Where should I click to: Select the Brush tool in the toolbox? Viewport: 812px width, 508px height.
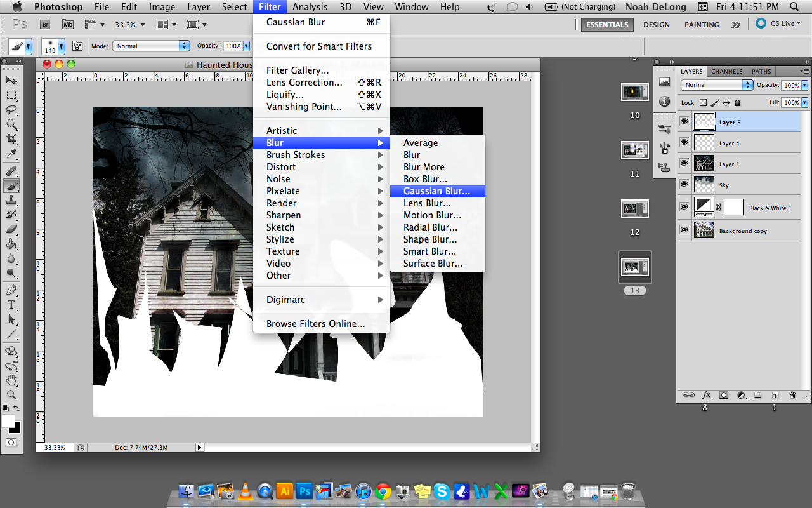tap(11, 186)
